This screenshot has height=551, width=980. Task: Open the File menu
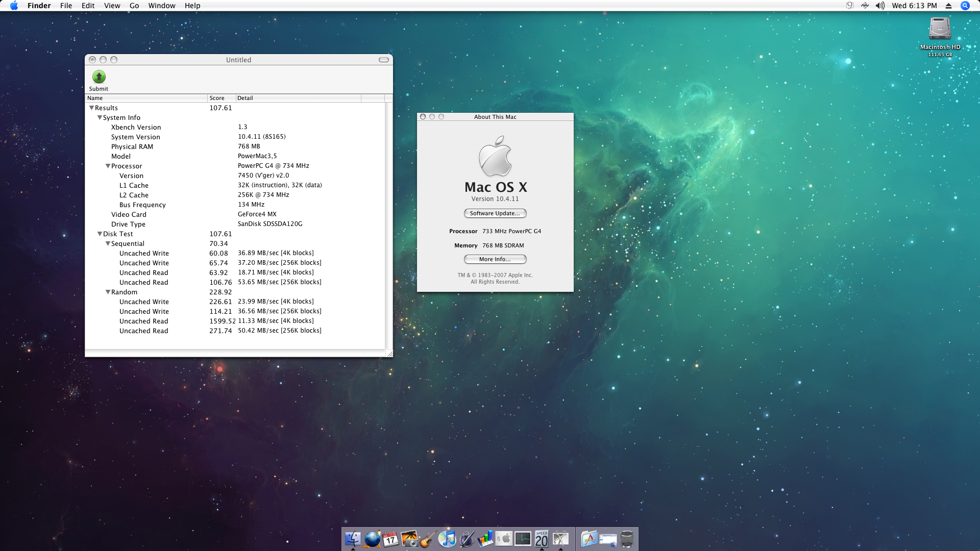point(66,6)
